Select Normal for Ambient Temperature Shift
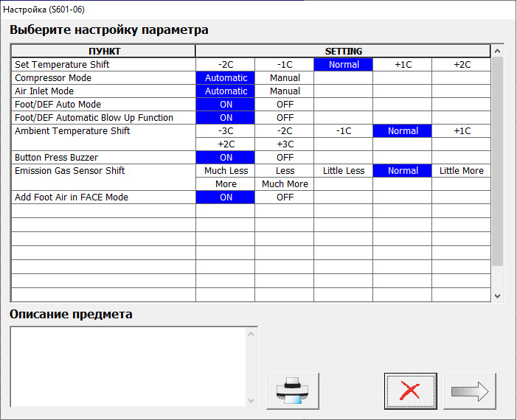The image size is (517, 420). click(403, 130)
